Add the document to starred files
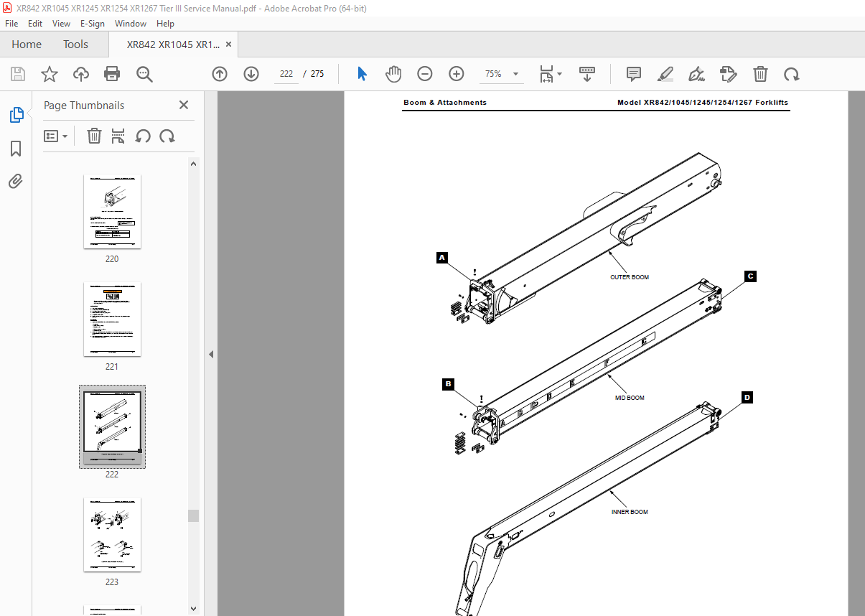This screenshot has width=865, height=616. pyautogui.click(x=50, y=74)
